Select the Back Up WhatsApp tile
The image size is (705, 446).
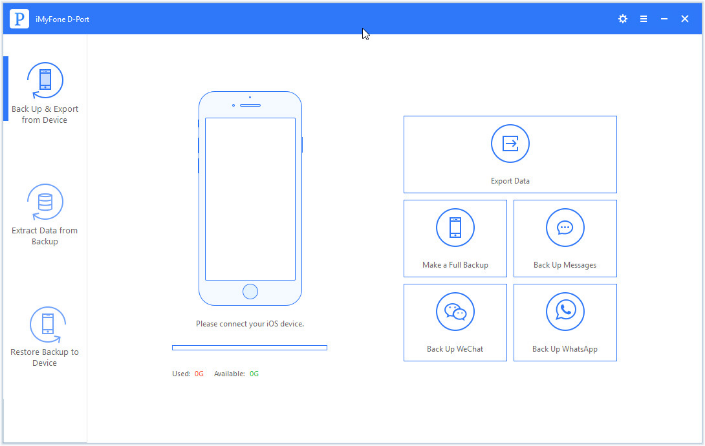click(565, 322)
